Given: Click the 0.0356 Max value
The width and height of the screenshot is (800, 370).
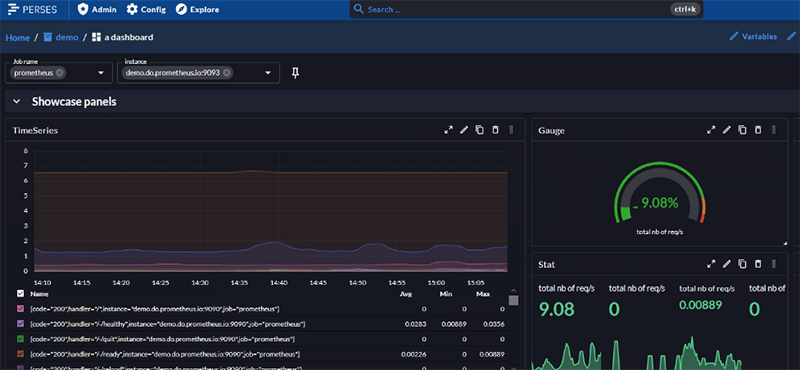Looking at the screenshot, I should [x=494, y=324].
